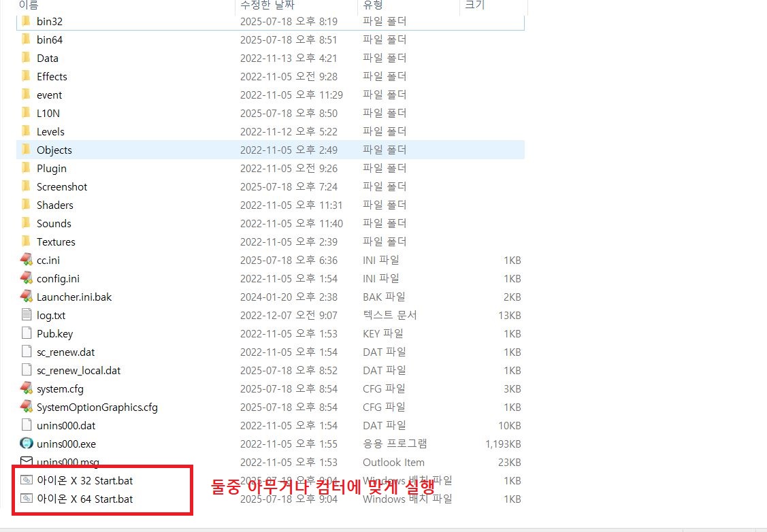The image size is (767, 532).
Task: Select the Launcher.ini.bak file icon
Action: (27, 297)
